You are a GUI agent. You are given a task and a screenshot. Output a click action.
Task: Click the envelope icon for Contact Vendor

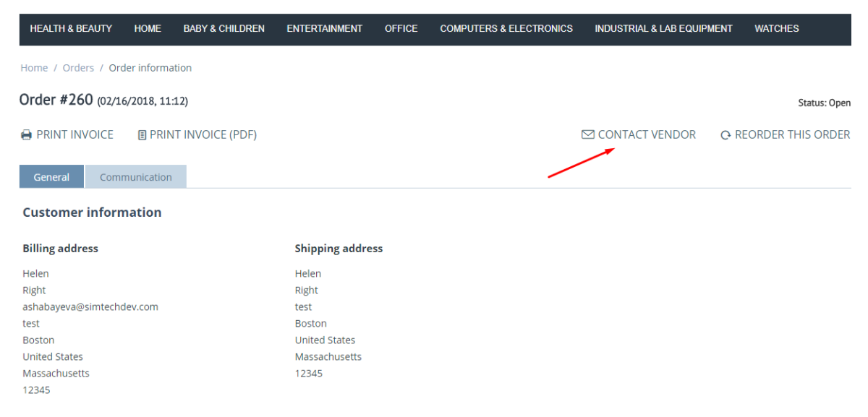coord(588,134)
